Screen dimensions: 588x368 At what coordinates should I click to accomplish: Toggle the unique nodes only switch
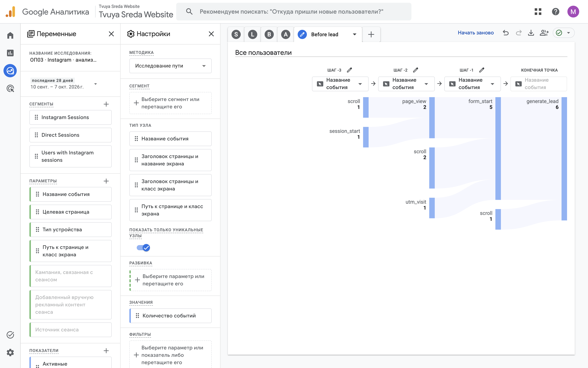pyautogui.click(x=143, y=248)
